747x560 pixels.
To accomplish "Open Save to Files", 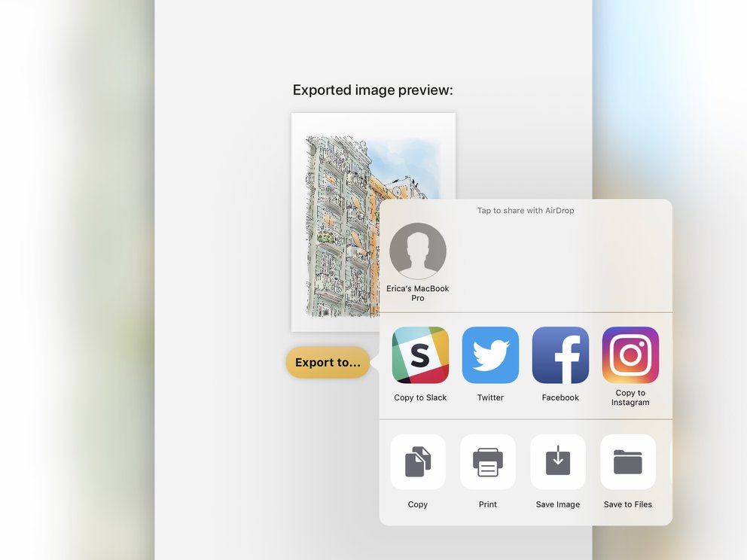I will pos(628,461).
